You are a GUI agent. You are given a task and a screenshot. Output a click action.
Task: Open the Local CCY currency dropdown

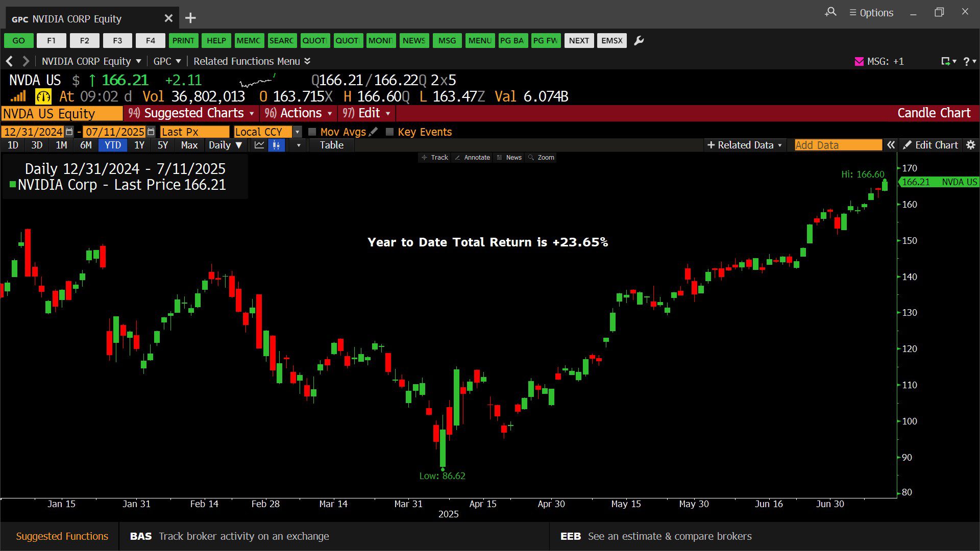pos(297,132)
